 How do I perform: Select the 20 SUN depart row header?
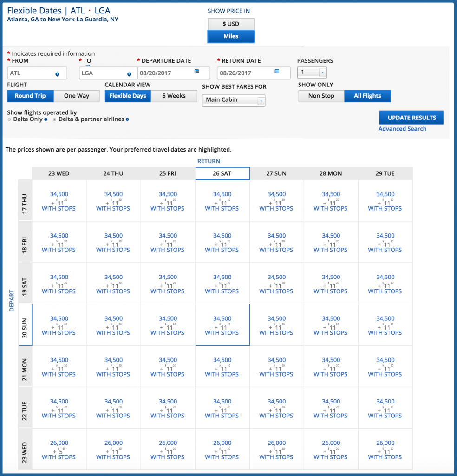[25, 325]
